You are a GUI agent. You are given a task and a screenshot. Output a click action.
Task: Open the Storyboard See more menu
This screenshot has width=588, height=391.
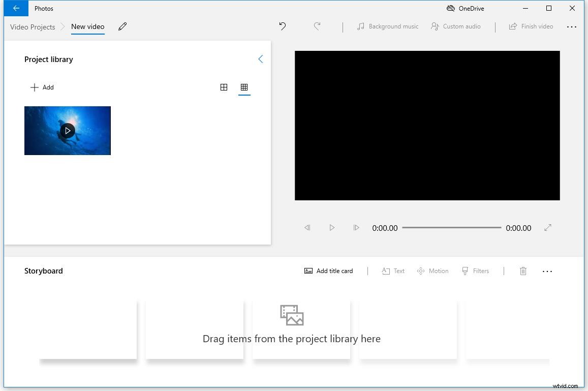(547, 271)
